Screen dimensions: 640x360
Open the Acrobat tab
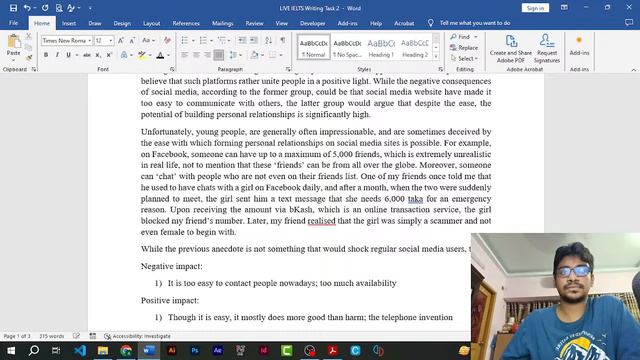click(404, 23)
